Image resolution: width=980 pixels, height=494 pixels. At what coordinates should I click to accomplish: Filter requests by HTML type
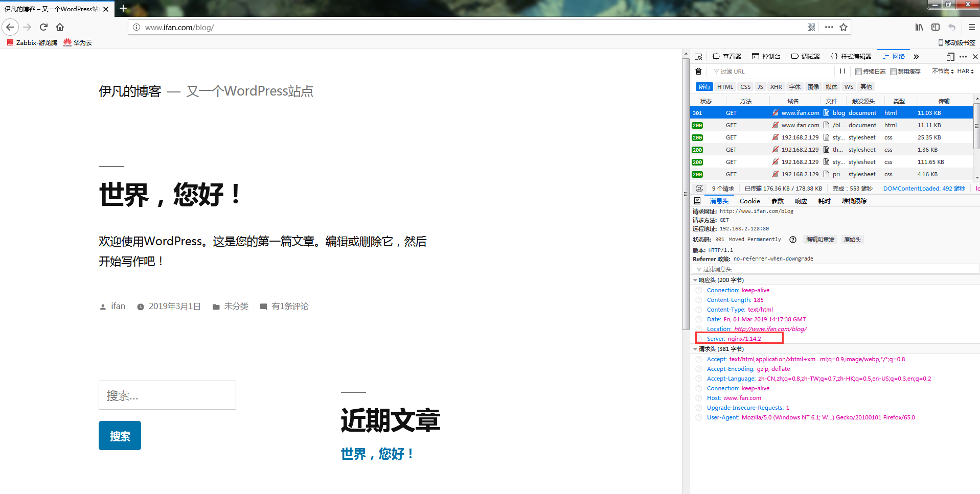725,87
